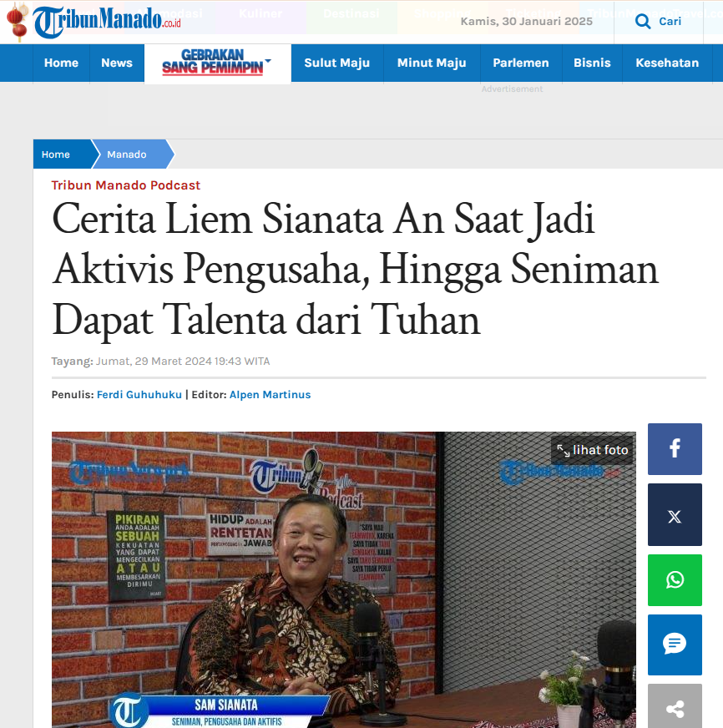Open the Sulut Maju menu
The image size is (723, 728).
(x=336, y=63)
